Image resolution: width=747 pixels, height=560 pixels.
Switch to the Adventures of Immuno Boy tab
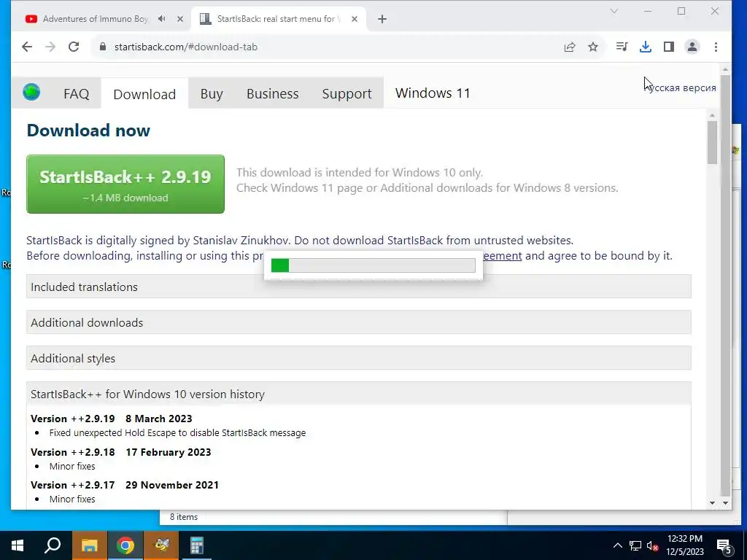click(x=96, y=19)
